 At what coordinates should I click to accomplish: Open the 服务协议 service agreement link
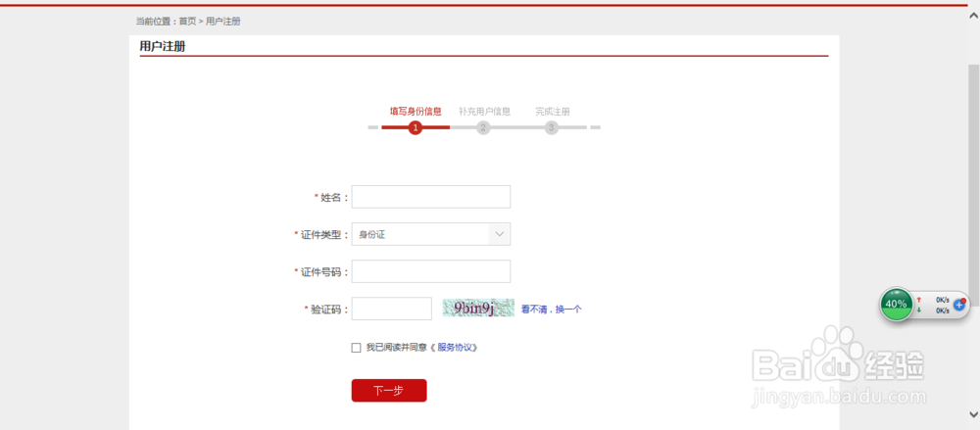[457, 348]
